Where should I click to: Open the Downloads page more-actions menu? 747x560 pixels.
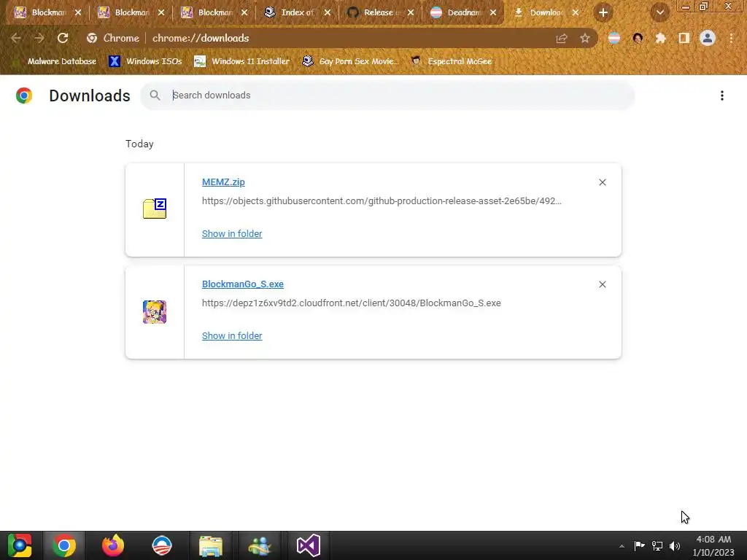(722, 96)
